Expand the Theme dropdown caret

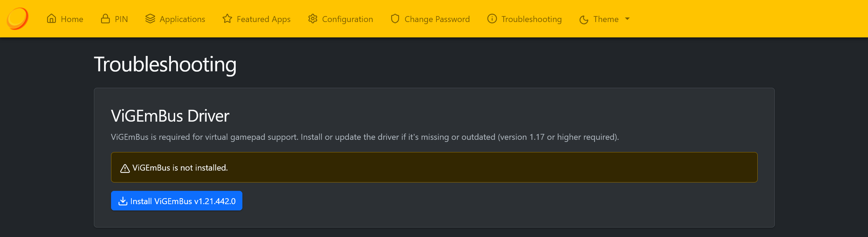click(x=627, y=19)
